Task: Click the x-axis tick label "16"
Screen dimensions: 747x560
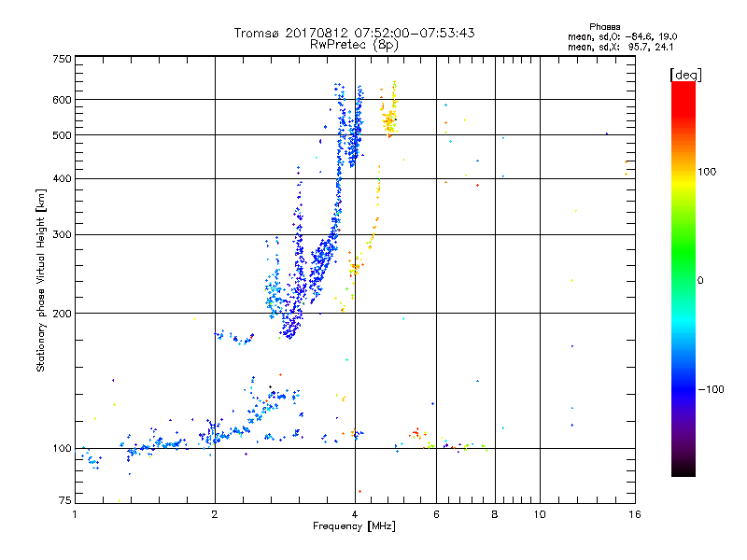Action: click(635, 514)
